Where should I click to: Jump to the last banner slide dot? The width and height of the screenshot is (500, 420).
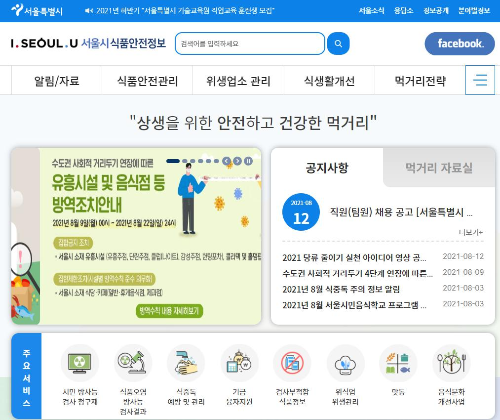pyautogui.click(x=216, y=161)
